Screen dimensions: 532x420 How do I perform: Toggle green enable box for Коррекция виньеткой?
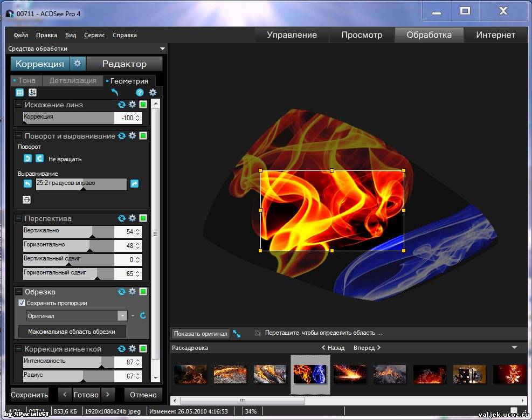click(143, 349)
